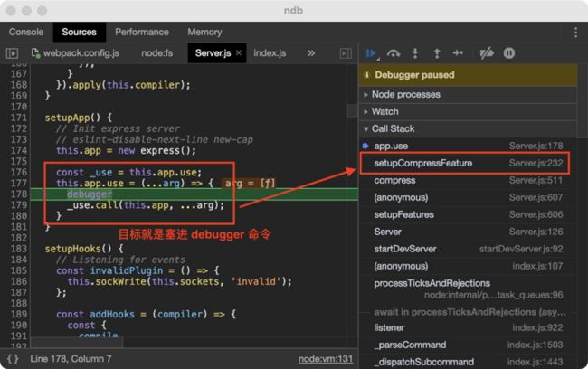Set breakpoint on line 176 gutter
This screenshot has width=588, height=369.
(19, 173)
